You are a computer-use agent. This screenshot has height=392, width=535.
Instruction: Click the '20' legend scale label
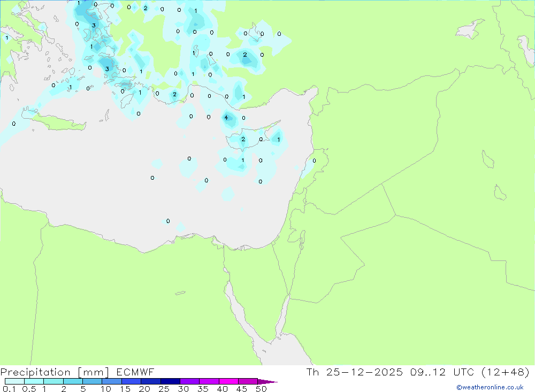pos(144,389)
